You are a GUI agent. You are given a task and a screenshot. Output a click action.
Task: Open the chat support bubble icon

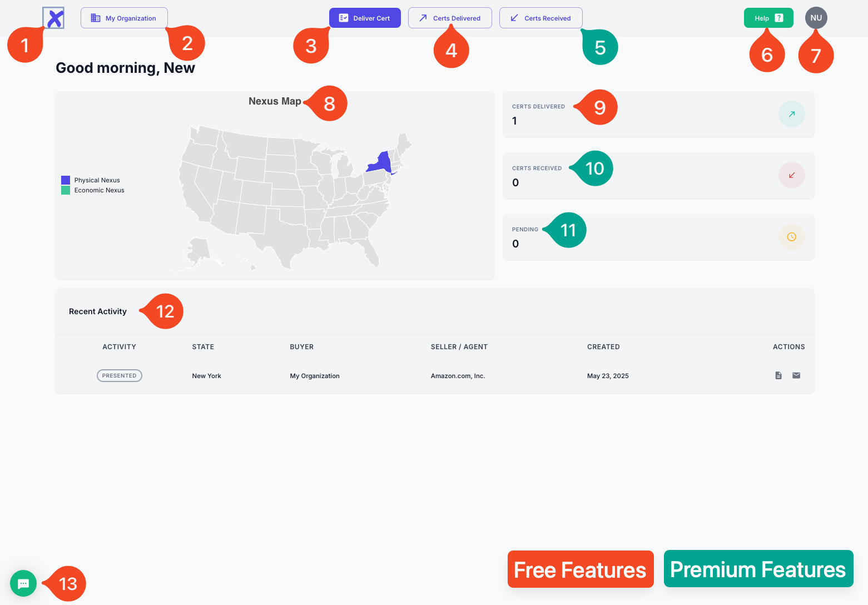(x=23, y=583)
